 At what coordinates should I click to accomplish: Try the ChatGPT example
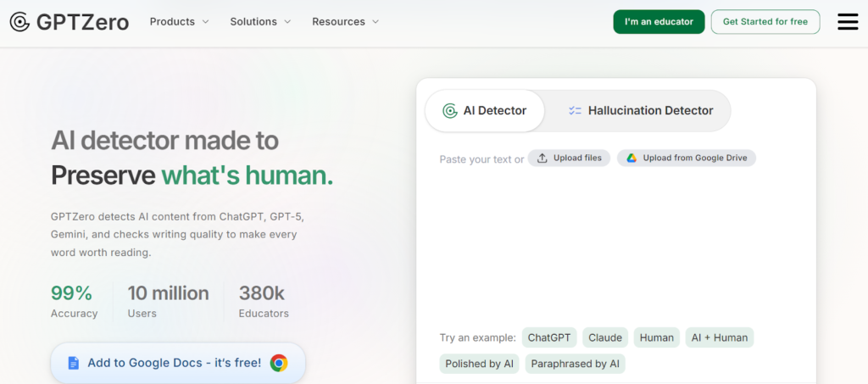pyautogui.click(x=549, y=337)
